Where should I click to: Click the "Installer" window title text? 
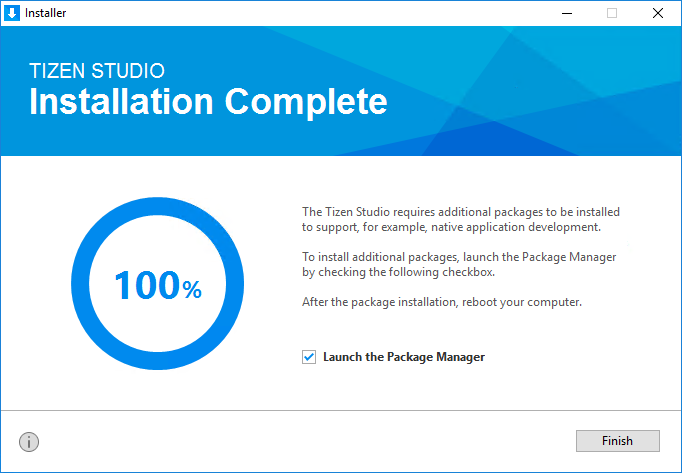pos(46,13)
